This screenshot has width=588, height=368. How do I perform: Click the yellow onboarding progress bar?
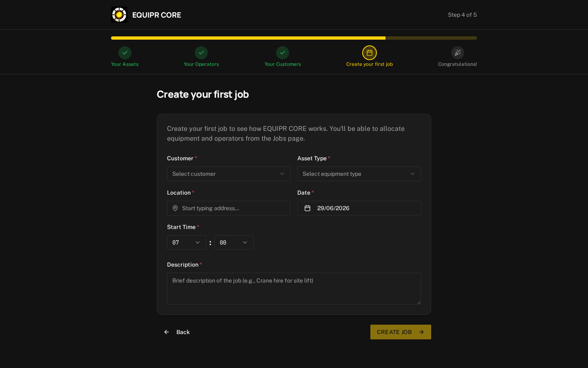(x=294, y=38)
